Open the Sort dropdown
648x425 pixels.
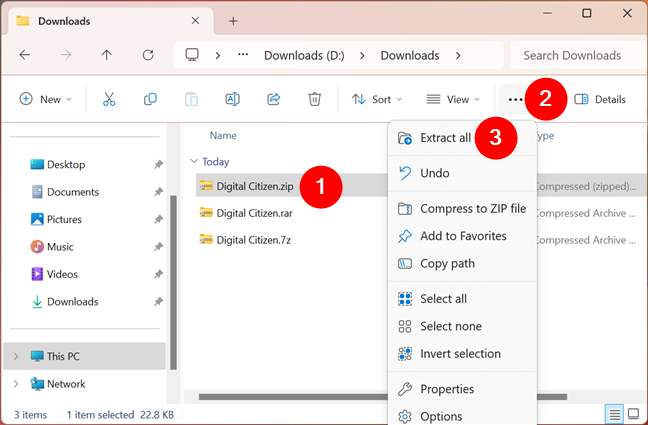[x=376, y=99]
